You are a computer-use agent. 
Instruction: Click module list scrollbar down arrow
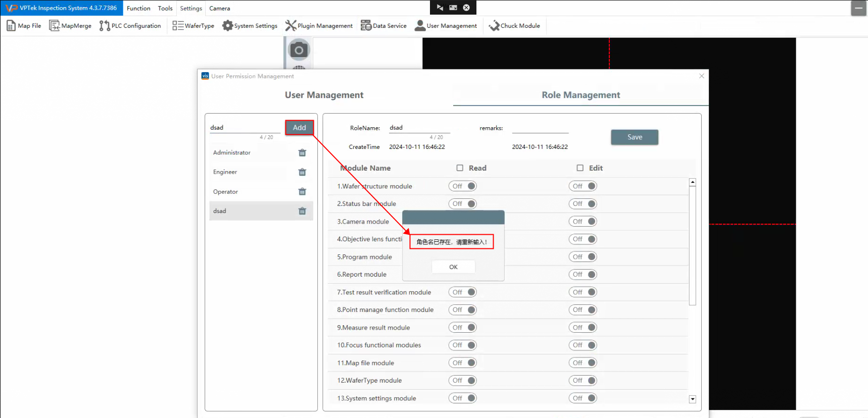pos(693,399)
